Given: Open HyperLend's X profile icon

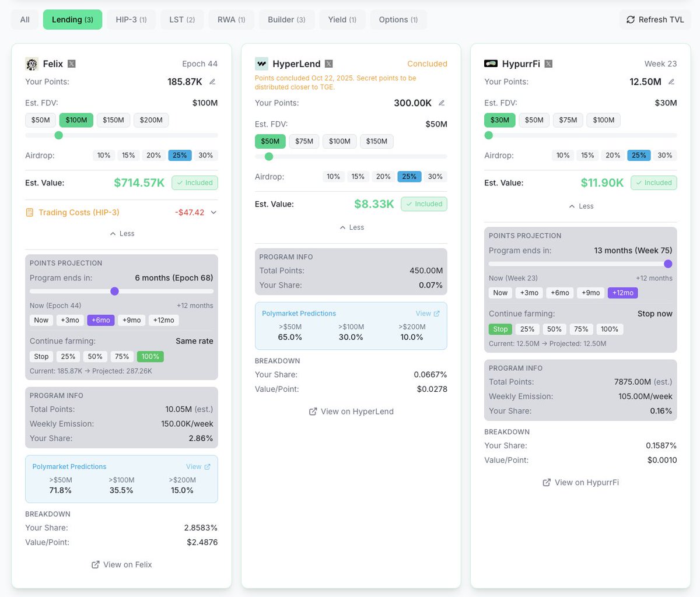Looking at the screenshot, I should (329, 64).
